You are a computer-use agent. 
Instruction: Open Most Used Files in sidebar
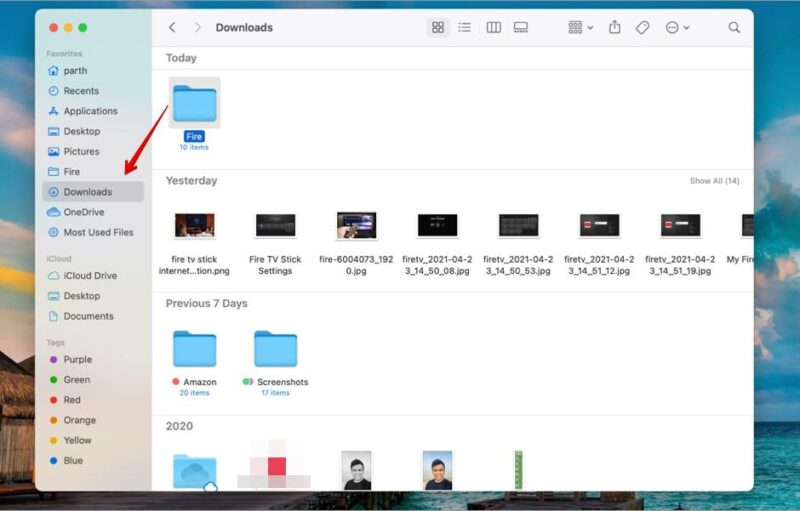tap(98, 232)
